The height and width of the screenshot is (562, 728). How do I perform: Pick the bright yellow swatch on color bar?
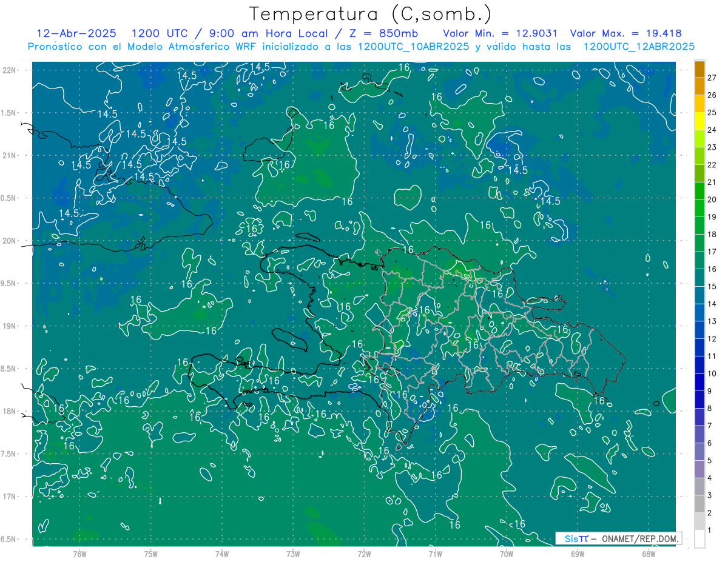[700, 121]
